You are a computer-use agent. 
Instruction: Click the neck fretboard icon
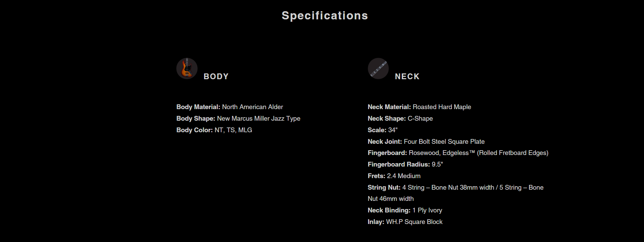click(x=378, y=68)
